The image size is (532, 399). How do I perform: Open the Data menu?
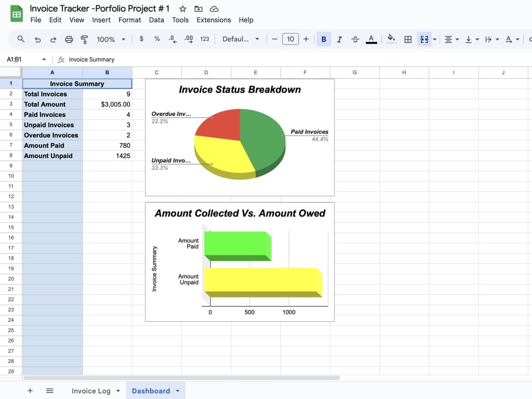156,20
